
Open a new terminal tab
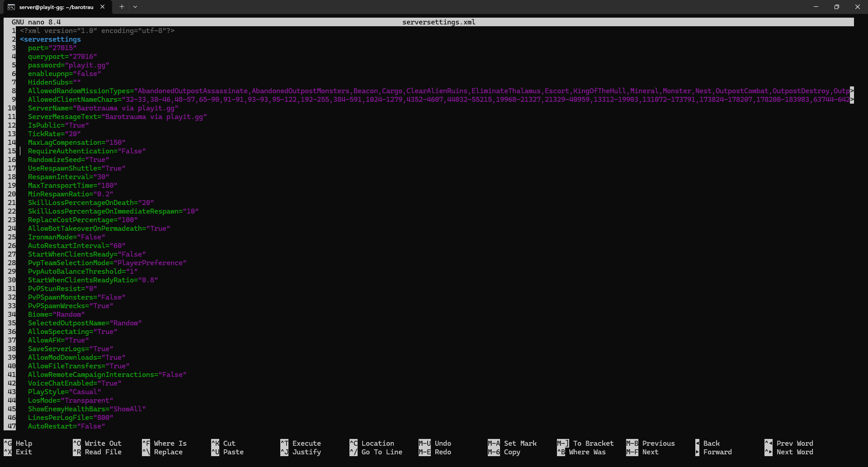click(x=122, y=7)
